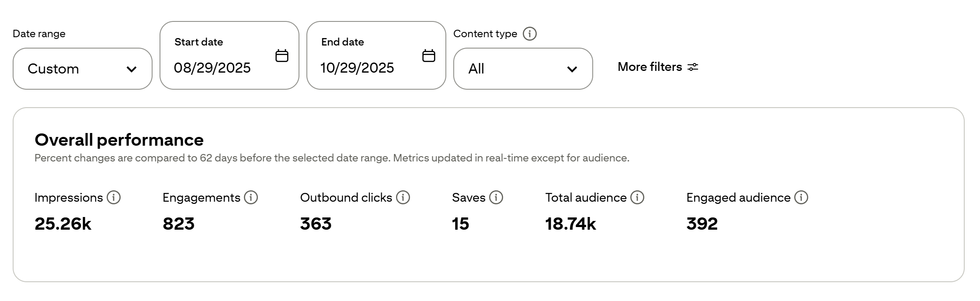Open the Content type All dropdown
Viewport: 980px width, 301px height.
coord(523,69)
